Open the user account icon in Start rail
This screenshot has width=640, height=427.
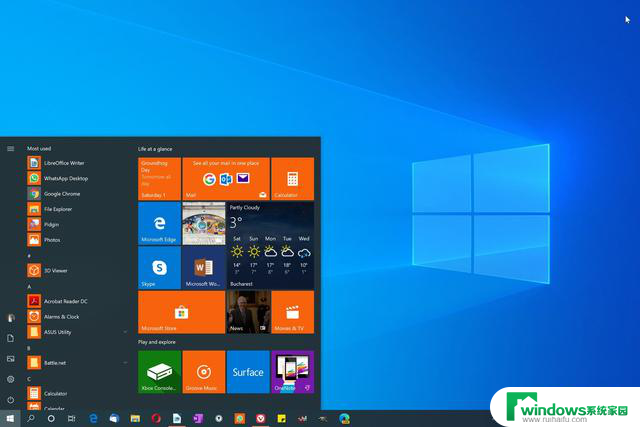point(11,318)
